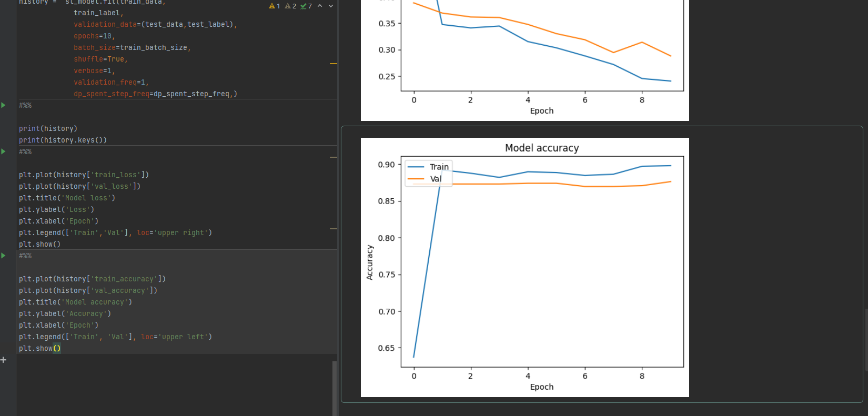Click the line plt.plot(history['val_accuracy'])
Viewport: 868px width, 416px height.
pos(88,290)
